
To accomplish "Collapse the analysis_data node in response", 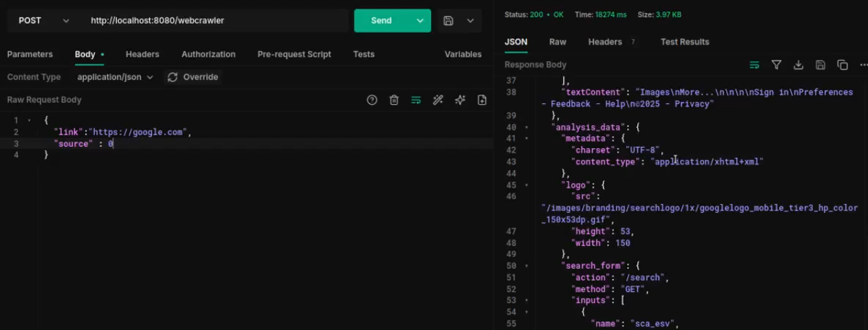I will click(527, 127).
